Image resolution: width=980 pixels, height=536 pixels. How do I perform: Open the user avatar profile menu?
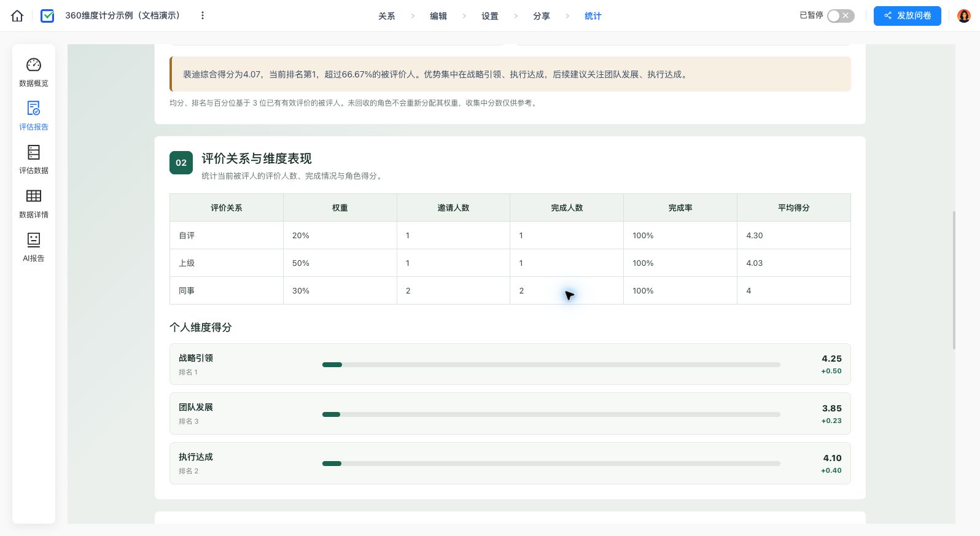click(964, 16)
